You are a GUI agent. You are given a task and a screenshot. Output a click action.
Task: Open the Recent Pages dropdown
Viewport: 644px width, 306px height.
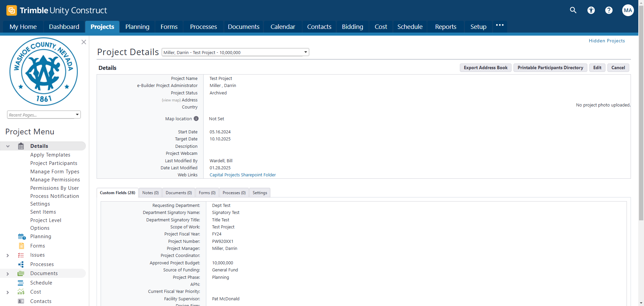(77, 115)
